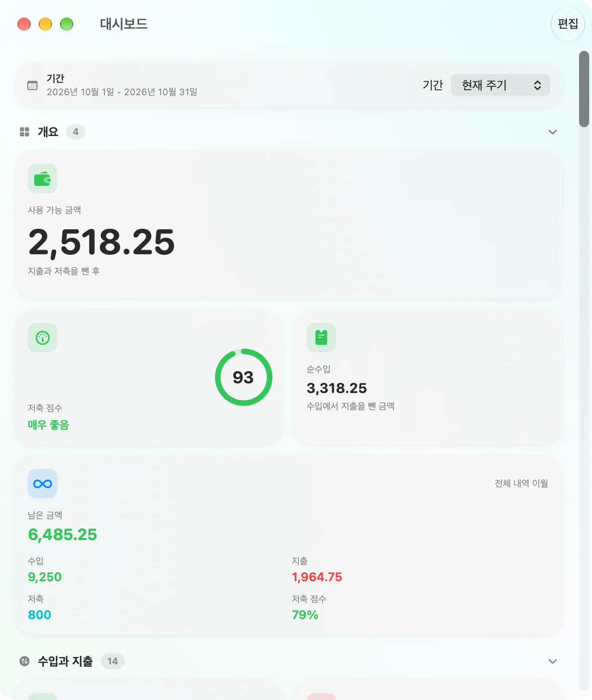Screen dimensions: 592x700
Task: Open the 현재 주기 period dropdown
Action: (x=500, y=85)
